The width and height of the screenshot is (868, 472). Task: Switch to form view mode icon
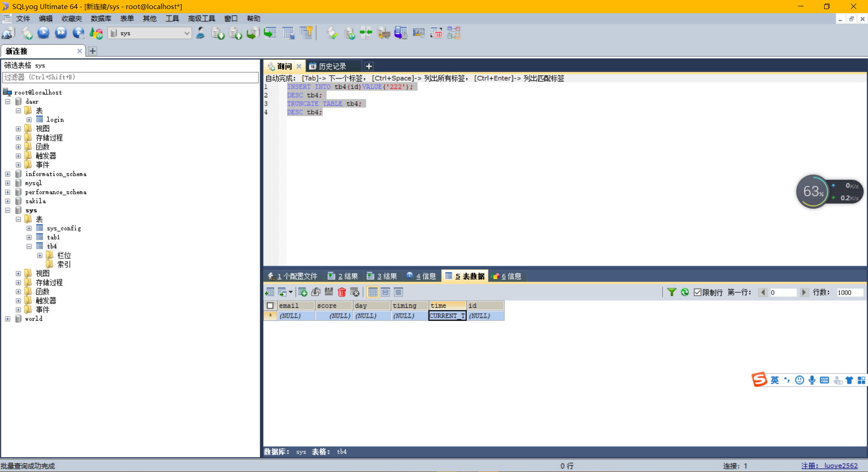pos(386,292)
